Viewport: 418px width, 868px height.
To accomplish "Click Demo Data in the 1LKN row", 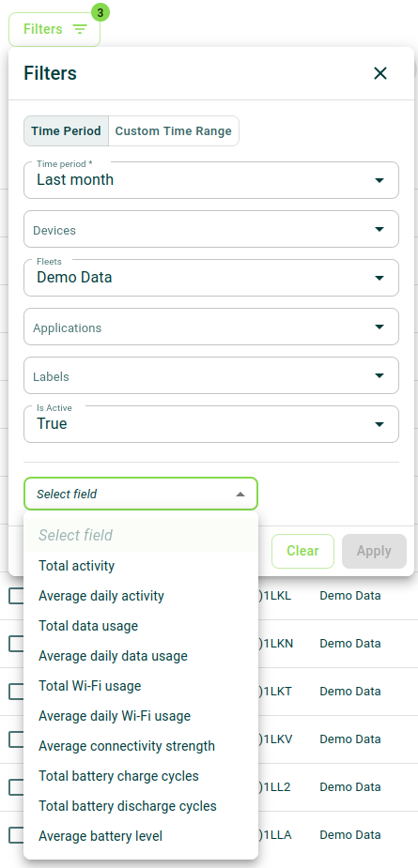I will [x=349, y=643].
